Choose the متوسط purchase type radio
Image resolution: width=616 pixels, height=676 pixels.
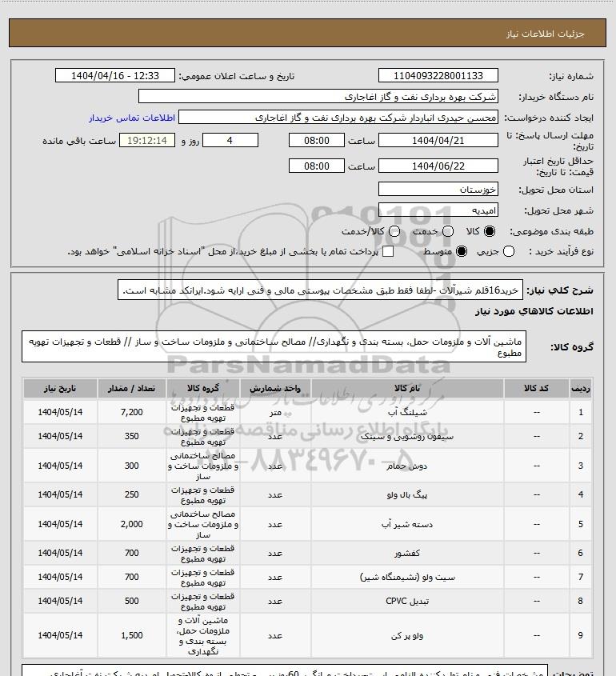click(x=462, y=251)
